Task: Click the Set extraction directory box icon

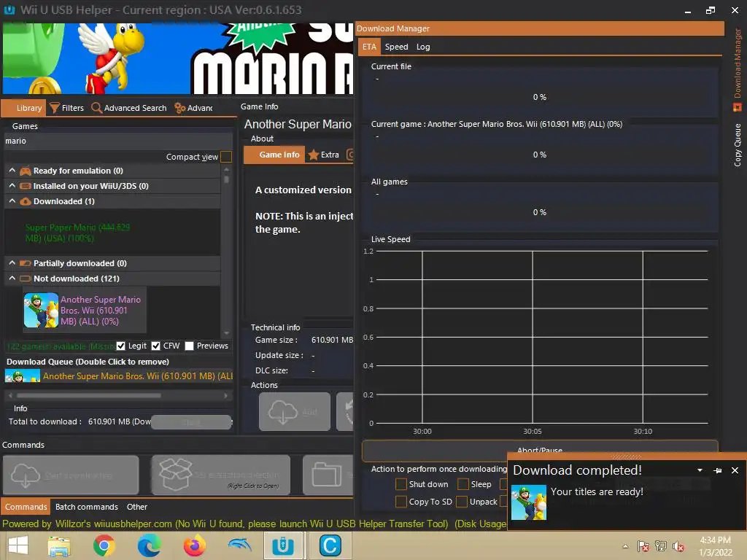Action: (175, 474)
